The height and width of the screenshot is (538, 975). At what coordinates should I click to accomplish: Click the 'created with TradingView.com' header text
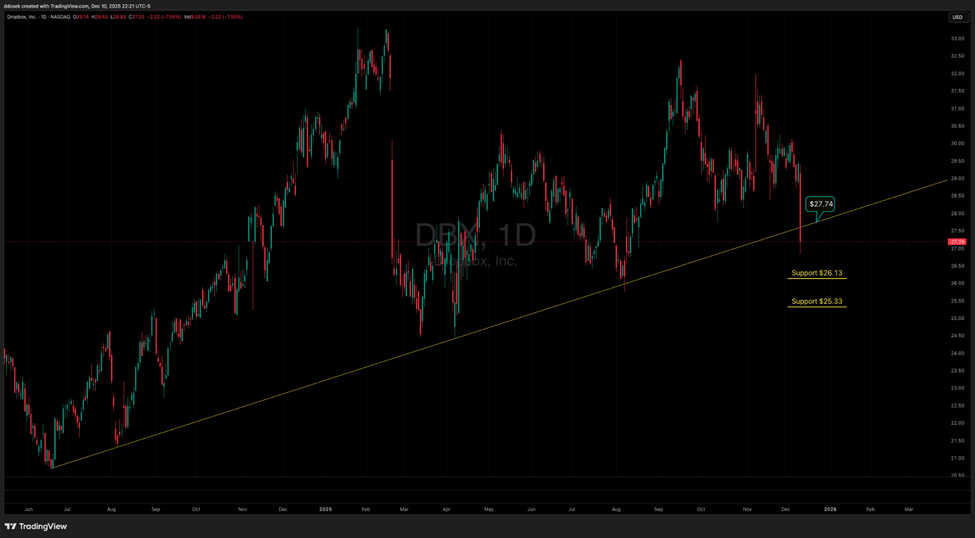pyautogui.click(x=55, y=6)
